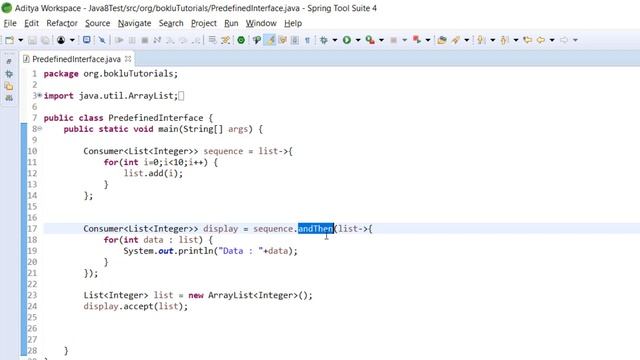640x360 pixels.
Task: Select the PredefinedInterface.java editor tab
Action: (x=76, y=59)
